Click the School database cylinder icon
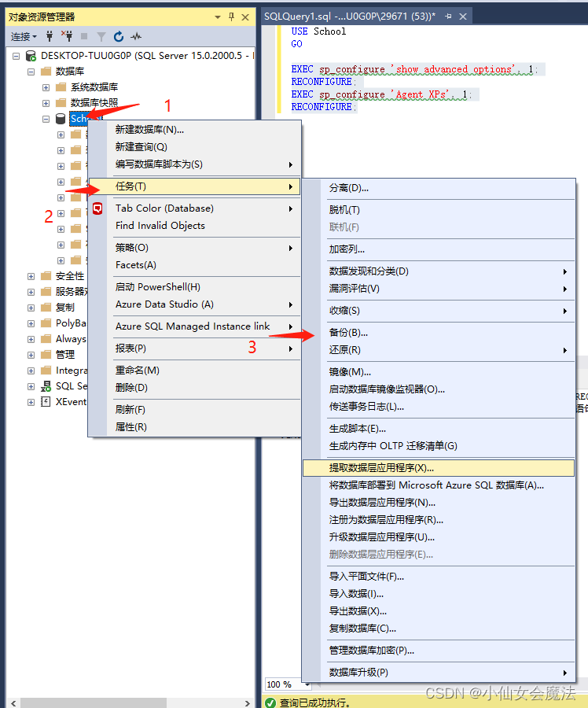 61,119
